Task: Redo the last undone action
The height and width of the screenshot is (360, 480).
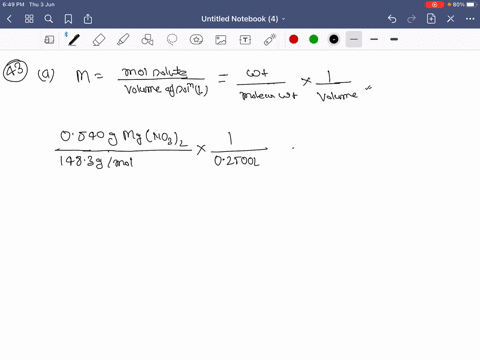Action: [411, 19]
